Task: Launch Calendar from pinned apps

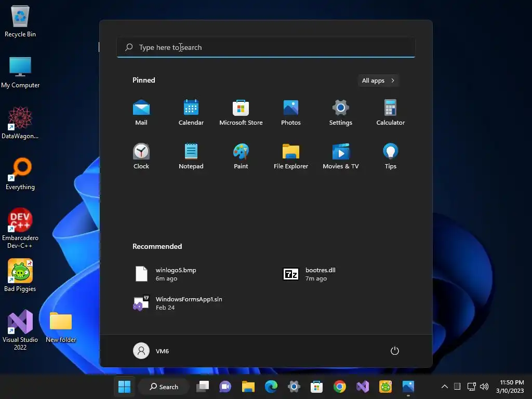Action: [191, 113]
